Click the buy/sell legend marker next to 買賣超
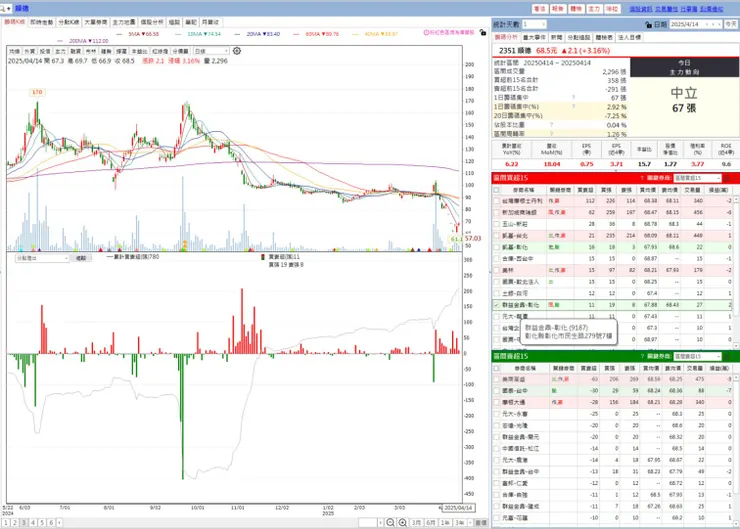 [263, 257]
